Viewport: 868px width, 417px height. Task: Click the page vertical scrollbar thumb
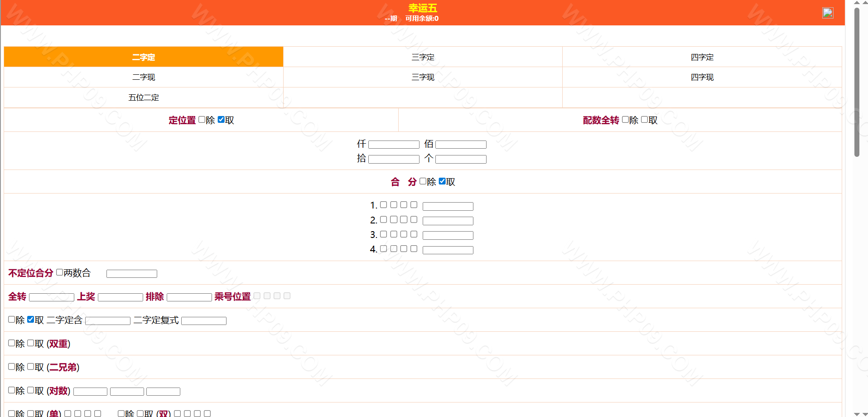[x=856, y=82]
